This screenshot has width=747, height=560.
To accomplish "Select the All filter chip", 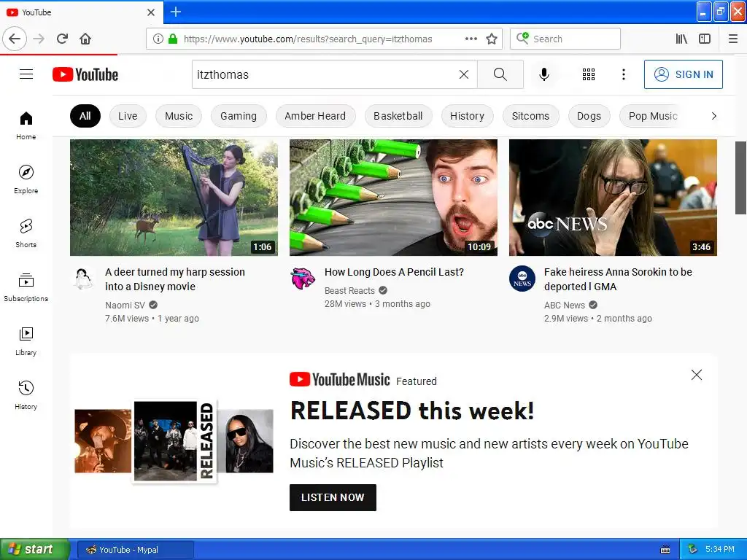I will 85,116.
